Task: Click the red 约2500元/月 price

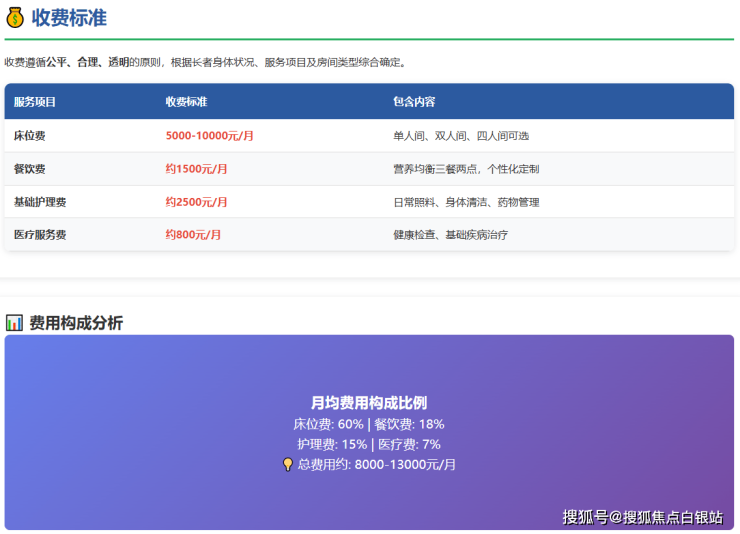Action: coord(196,202)
